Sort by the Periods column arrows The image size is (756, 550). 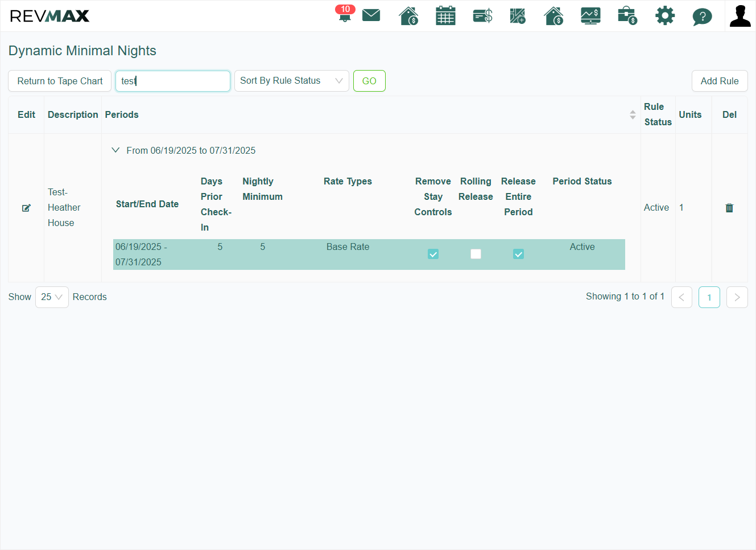(633, 114)
